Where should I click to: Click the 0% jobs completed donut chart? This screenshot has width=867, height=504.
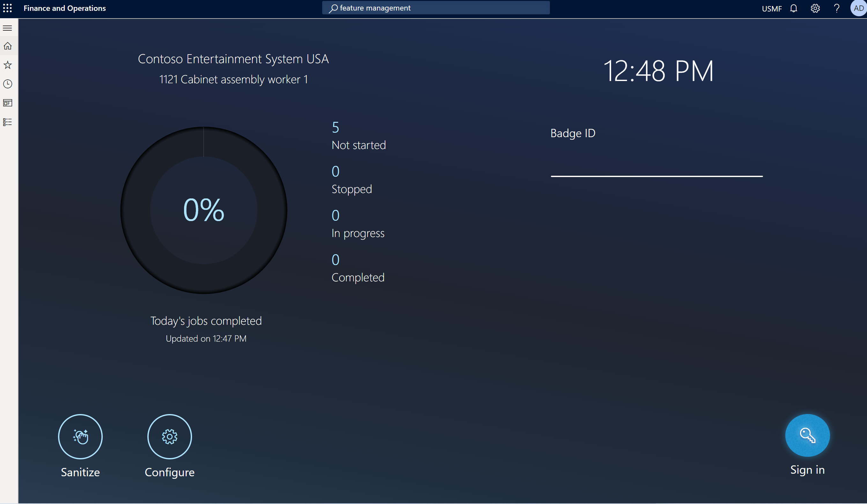[204, 210]
